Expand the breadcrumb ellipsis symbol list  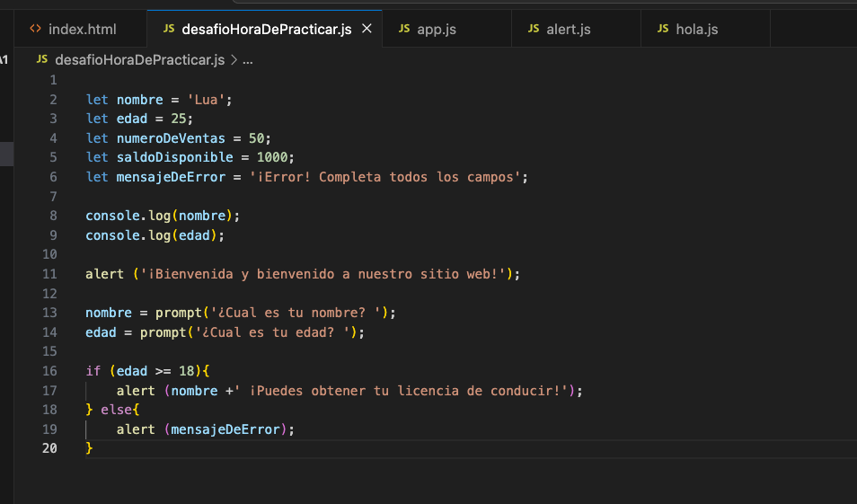(x=249, y=60)
